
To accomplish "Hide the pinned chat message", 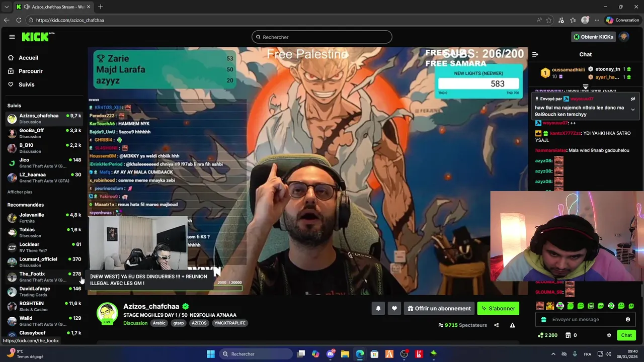I will point(633,99).
